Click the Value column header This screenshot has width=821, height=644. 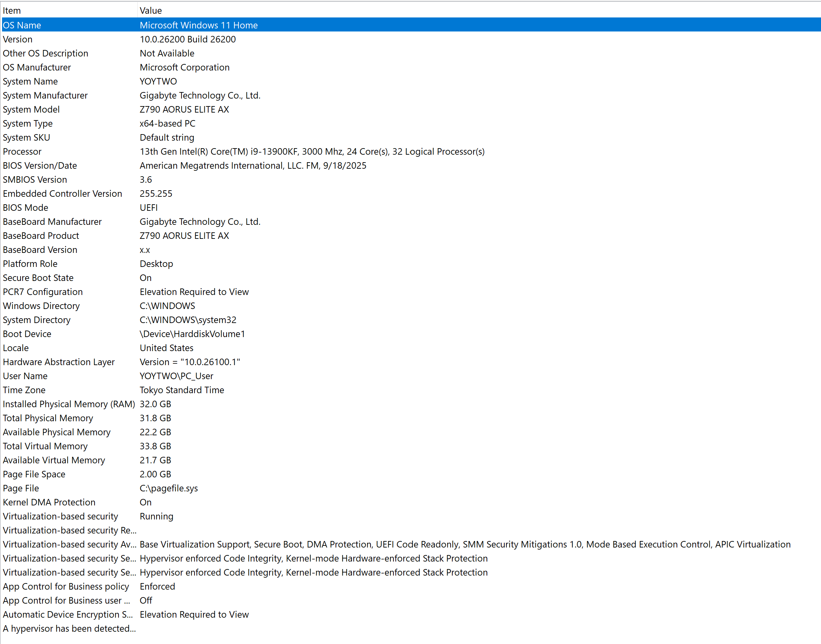click(x=151, y=11)
